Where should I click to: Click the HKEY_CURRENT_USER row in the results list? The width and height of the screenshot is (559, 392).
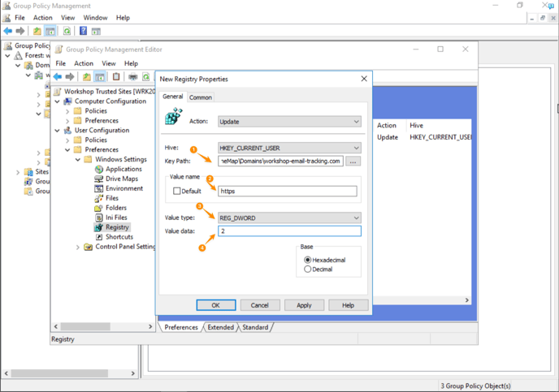[x=423, y=137]
